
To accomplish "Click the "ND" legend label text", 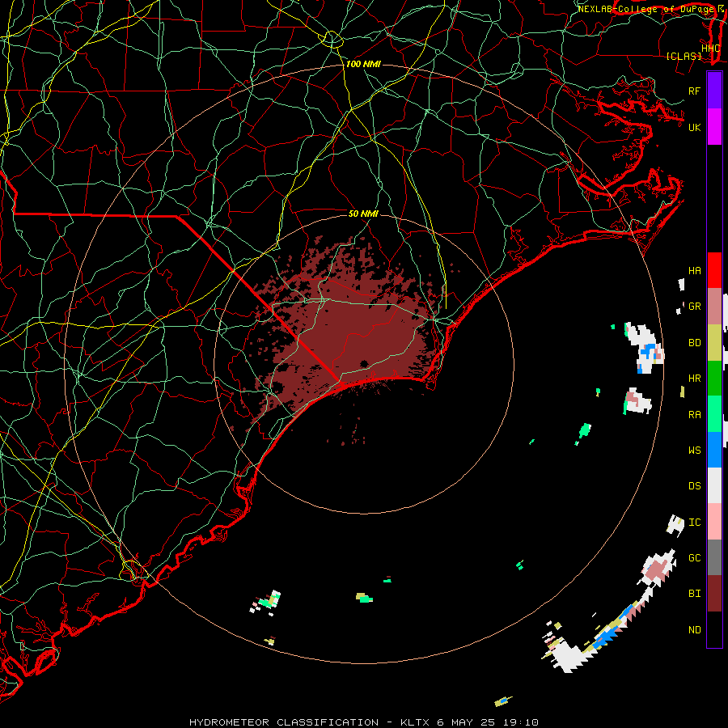I will (694, 630).
